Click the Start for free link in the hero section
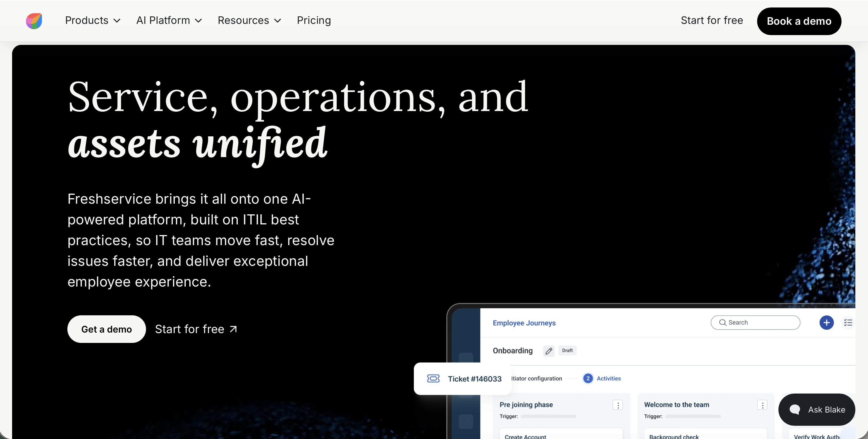This screenshot has height=439, width=868. 196,329
